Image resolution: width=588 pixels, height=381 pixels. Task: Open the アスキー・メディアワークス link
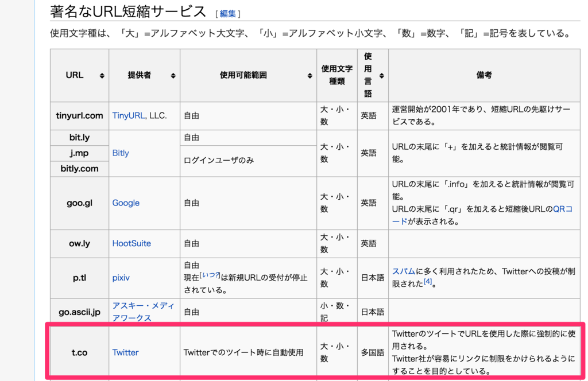click(143, 312)
